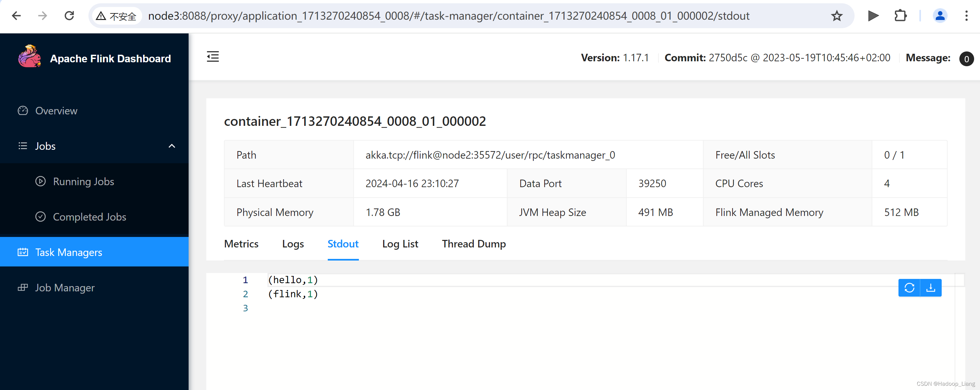Refresh the stdout log output

[x=909, y=287]
